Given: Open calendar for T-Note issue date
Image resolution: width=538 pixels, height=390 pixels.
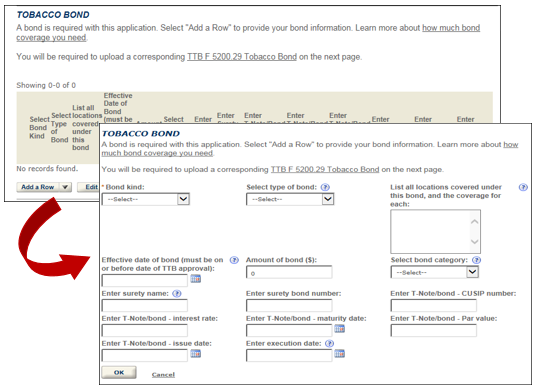Looking at the screenshot, I should tap(196, 354).
